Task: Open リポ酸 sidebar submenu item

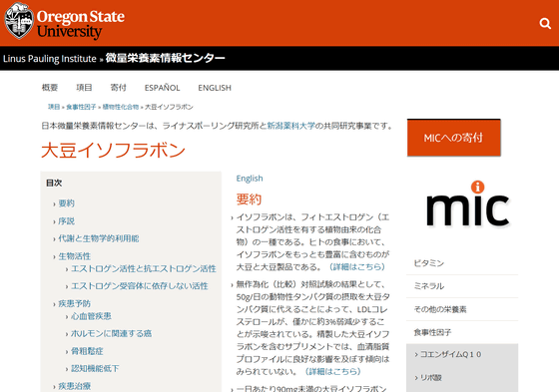Action: pos(430,378)
